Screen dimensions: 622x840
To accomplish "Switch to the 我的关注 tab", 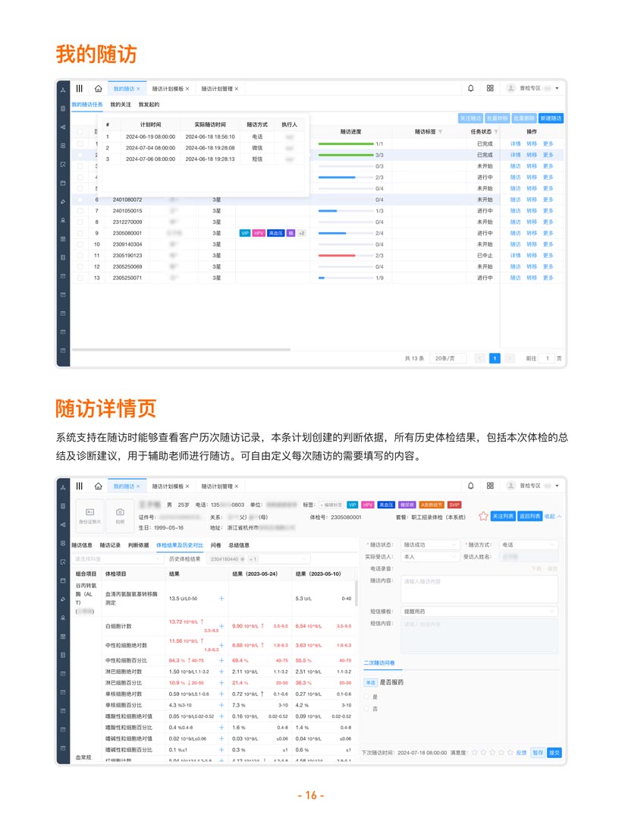I will [x=121, y=105].
